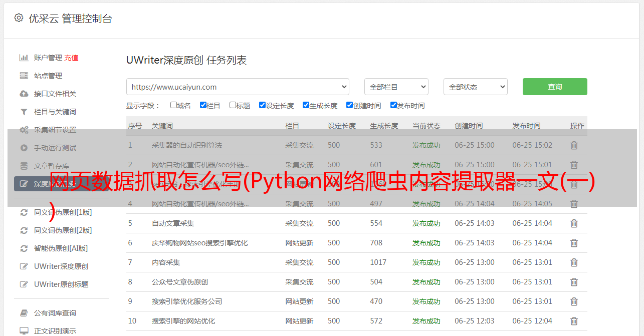Screen dimensions: 644x336
Task: Click the 智能伪原创[AI版] refresh icon
Action: click(x=24, y=248)
